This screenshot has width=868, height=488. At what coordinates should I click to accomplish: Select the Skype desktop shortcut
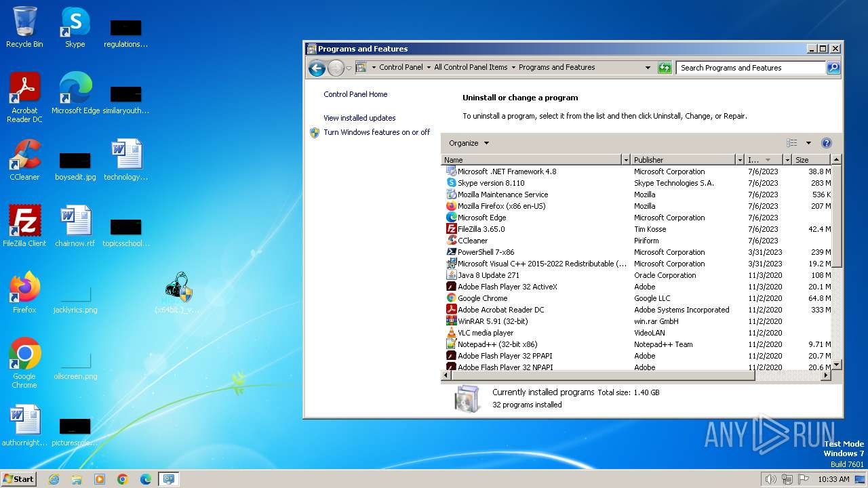pos(75,27)
